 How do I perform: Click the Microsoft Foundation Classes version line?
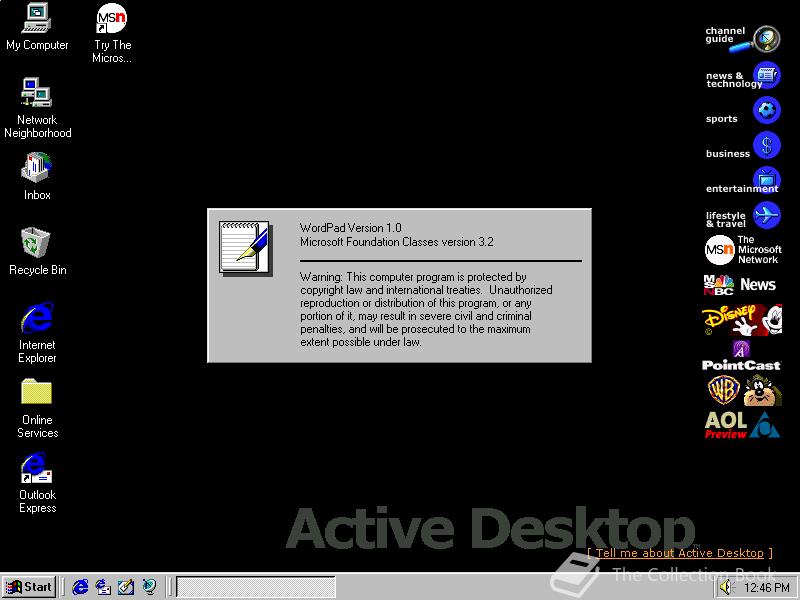coord(396,242)
